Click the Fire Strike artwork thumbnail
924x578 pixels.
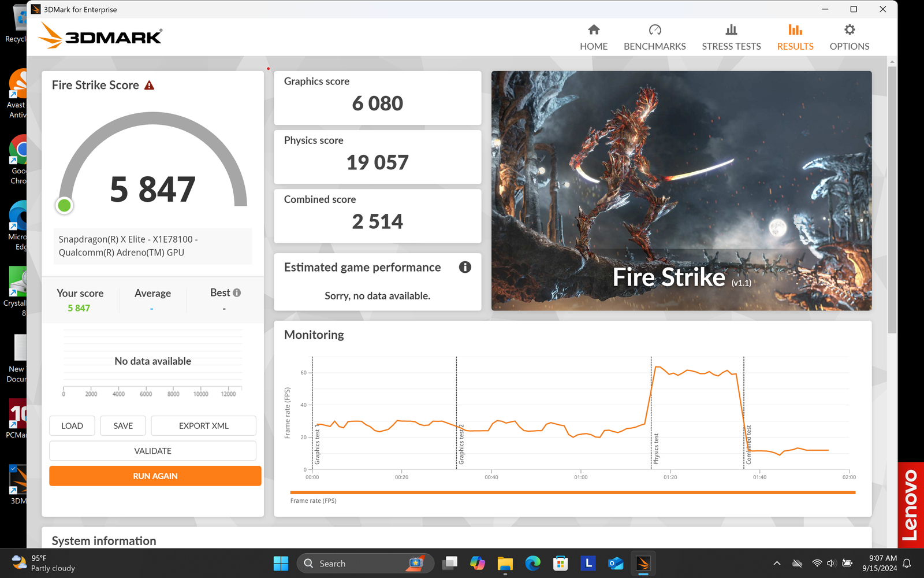tap(681, 191)
